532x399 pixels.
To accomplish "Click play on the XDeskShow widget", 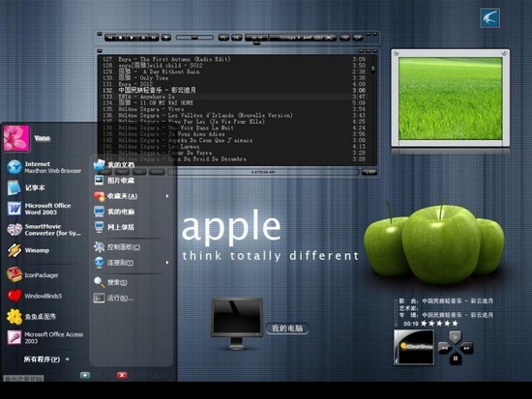I will [x=456, y=337].
